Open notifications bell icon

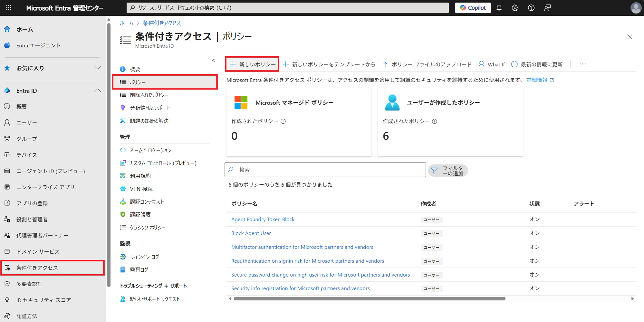[x=499, y=8]
